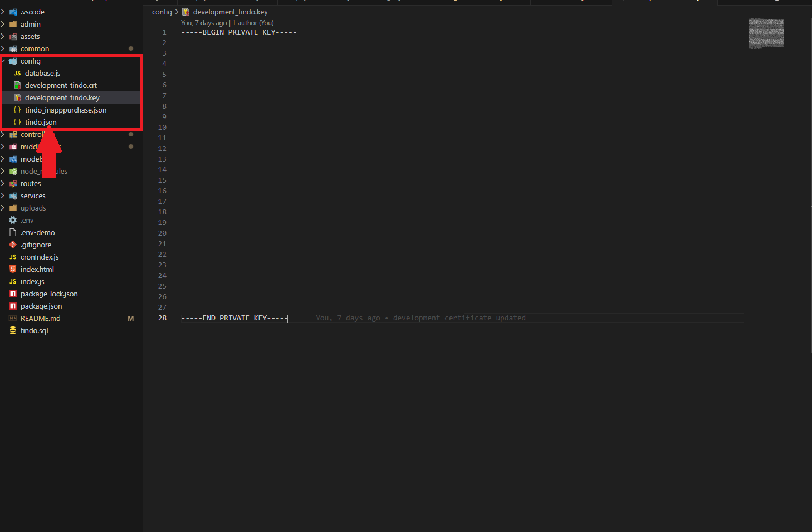Click the README.md markdown icon
The height and width of the screenshot is (532, 812).
(x=13, y=319)
